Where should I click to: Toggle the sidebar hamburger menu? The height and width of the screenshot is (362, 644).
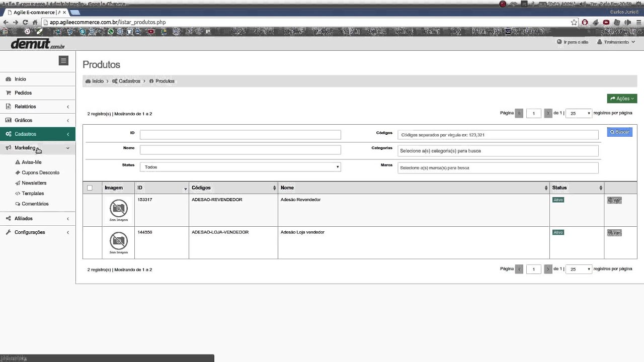coord(63,61)
